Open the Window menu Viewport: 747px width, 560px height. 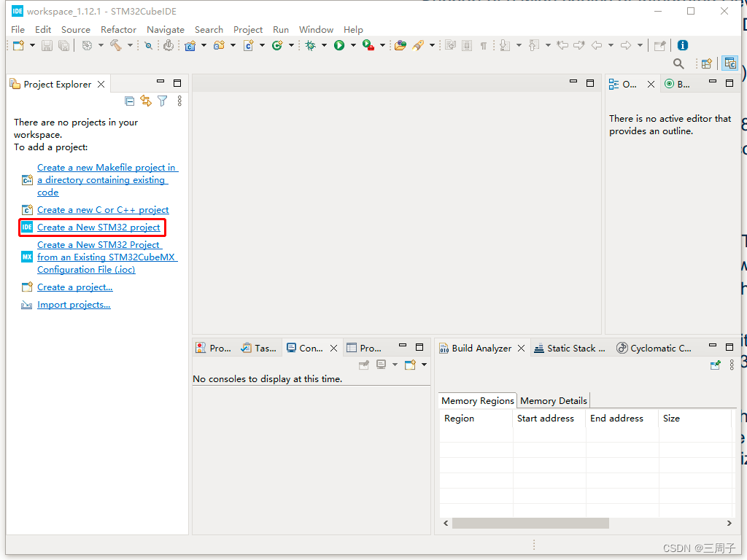coord(316,29)
